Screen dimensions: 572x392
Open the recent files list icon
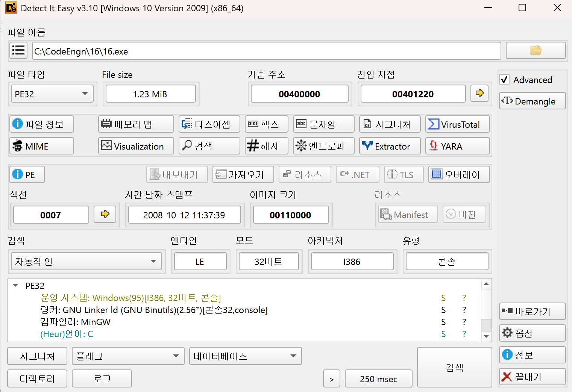tap(18, 50)
